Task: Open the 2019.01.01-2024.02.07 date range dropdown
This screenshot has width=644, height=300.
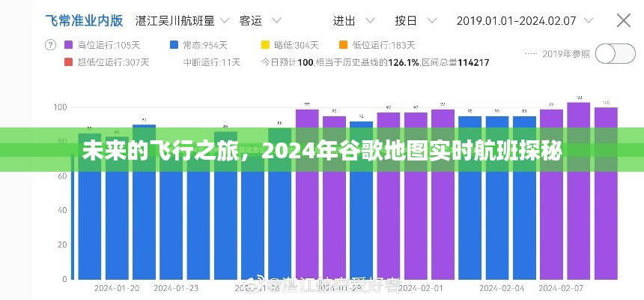Action: coord(525,20)
